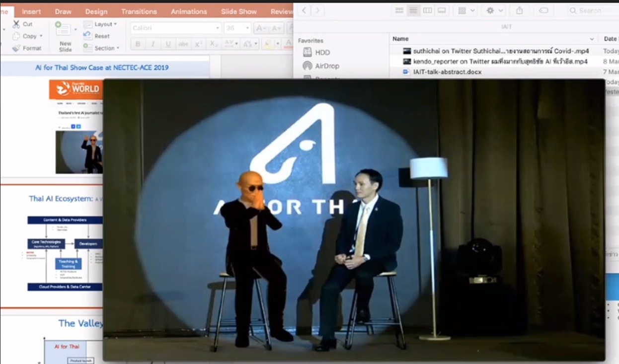The width and height of the screenshot is (619, 364).
Task: Switch to the Draw tab
Action: click(63, 11)
